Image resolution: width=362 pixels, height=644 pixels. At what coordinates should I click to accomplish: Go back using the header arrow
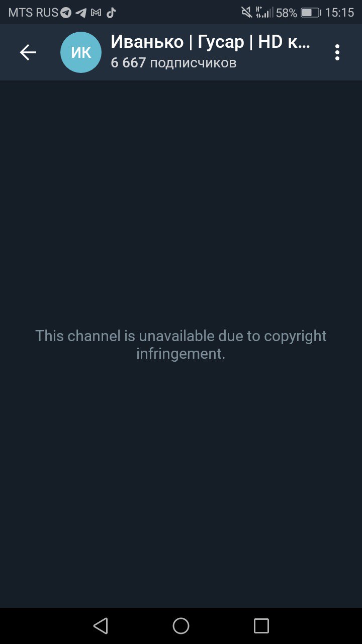click(x=28, y=52)
